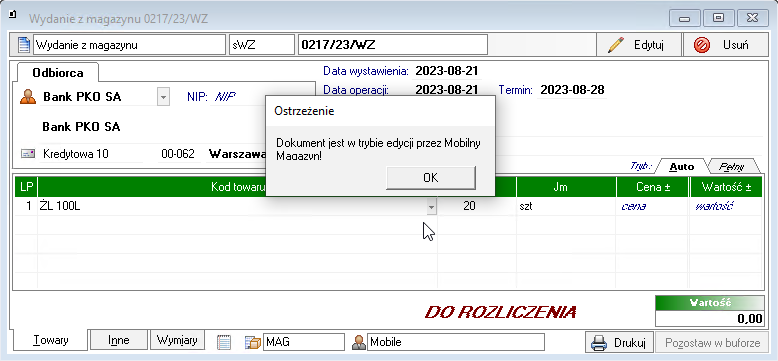The width and height of the screenshot is (778, 361).
Task: Click the Data wystawienia value 2023-08-21
Action: [447, 71]
